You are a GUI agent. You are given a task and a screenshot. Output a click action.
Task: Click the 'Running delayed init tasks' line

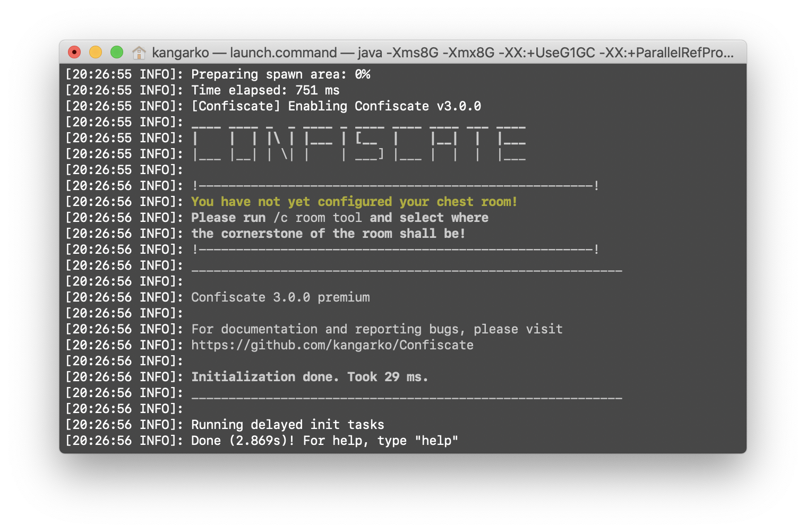point(288,425)
